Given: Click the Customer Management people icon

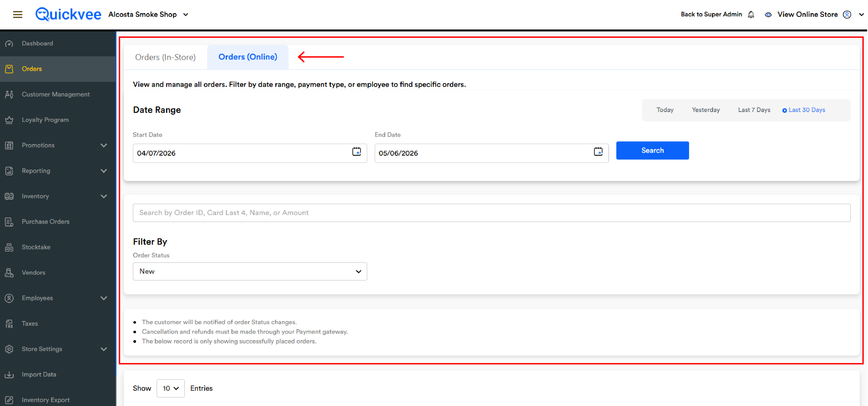Looking at the screenshot, I should (x=9, y=95).
